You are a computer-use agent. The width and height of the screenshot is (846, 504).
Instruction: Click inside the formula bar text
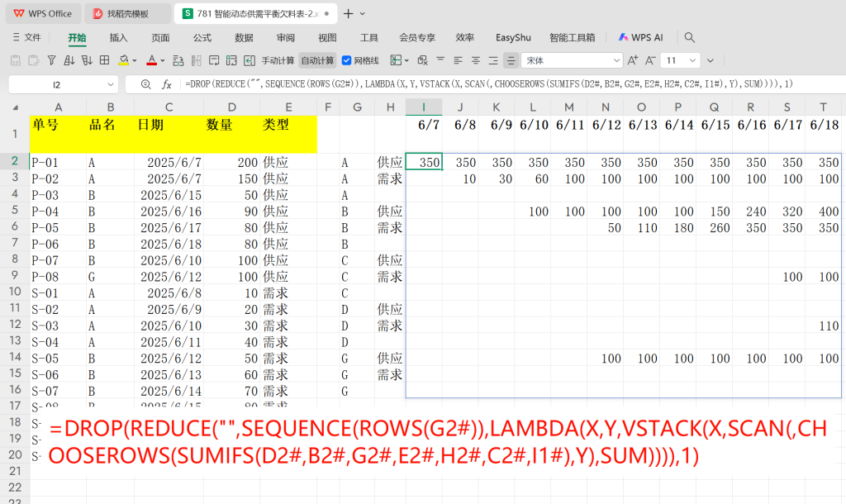488,84
